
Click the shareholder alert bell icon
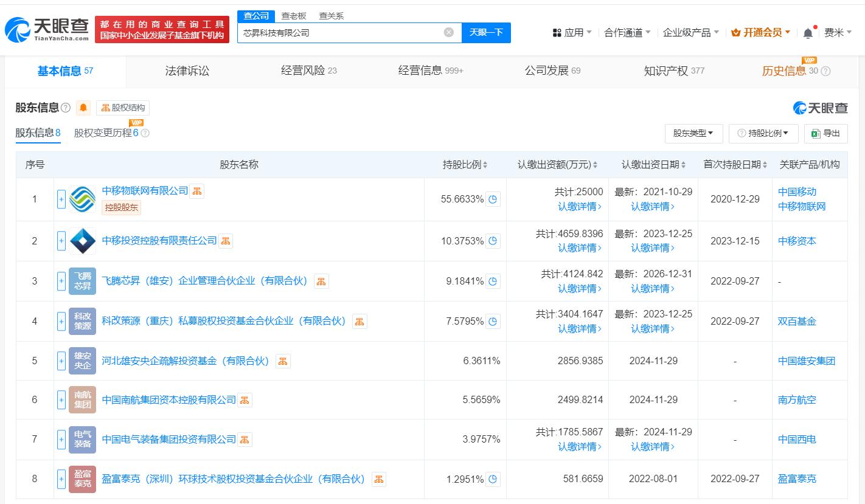coord(84,108)
